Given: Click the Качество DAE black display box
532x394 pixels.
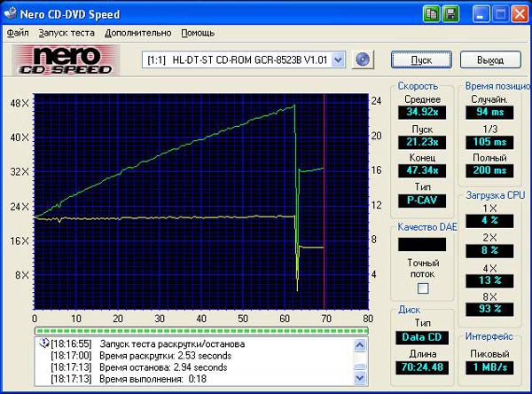Looking at the screenshot, I should 421,243.
